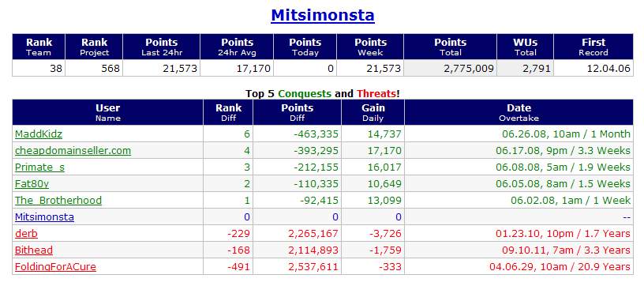Click first record date 12.04.06
The image size is (644, 286).
[x=608, y=68]
